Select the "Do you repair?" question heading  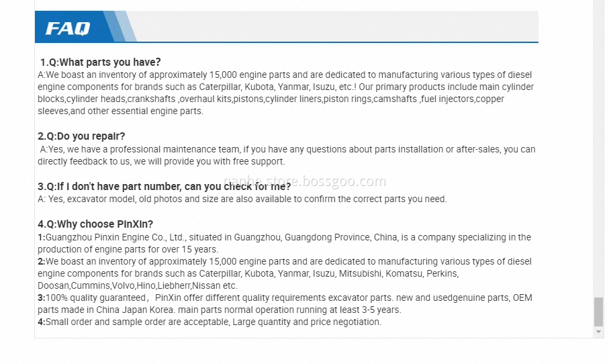point(81,136)
